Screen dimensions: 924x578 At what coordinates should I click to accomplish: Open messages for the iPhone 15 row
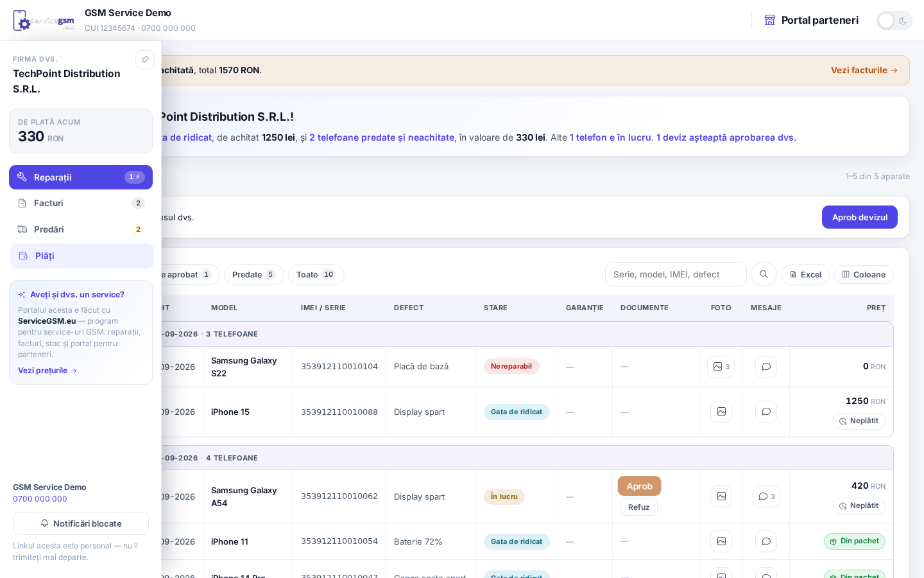[x=766, y=412]
